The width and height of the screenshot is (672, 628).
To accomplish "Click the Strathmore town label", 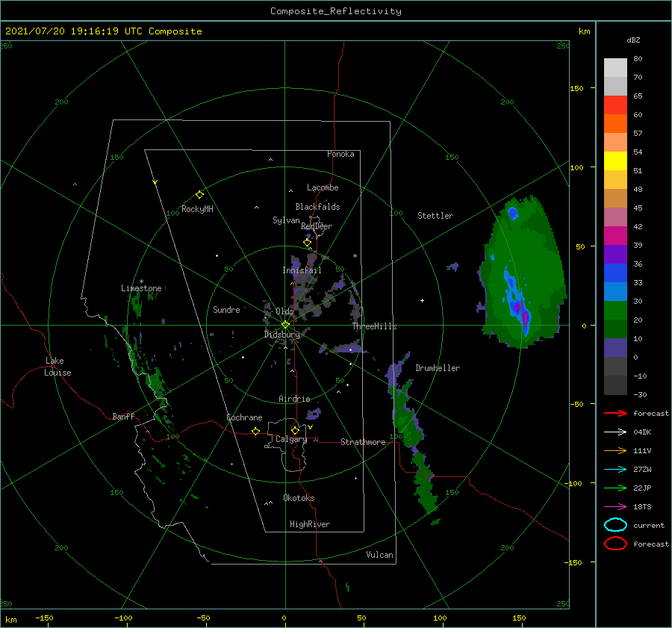I will tap(363, 442).
